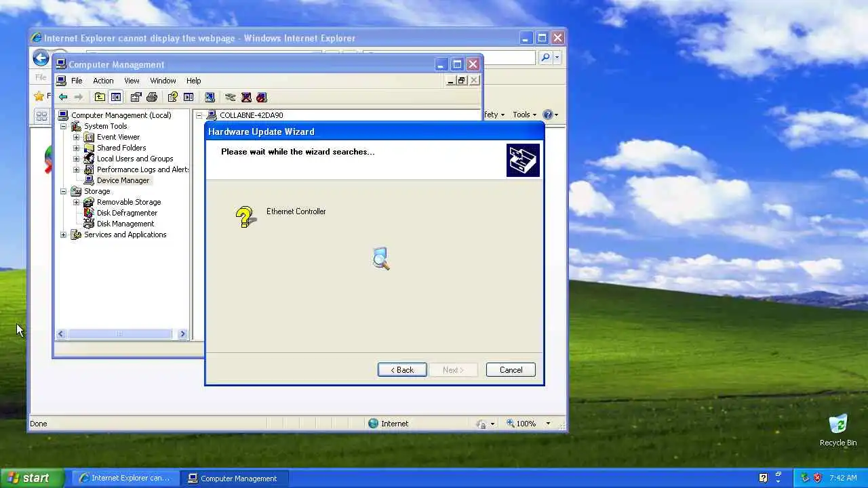
Task: Open the View menu
Action: tap(132, 81)
